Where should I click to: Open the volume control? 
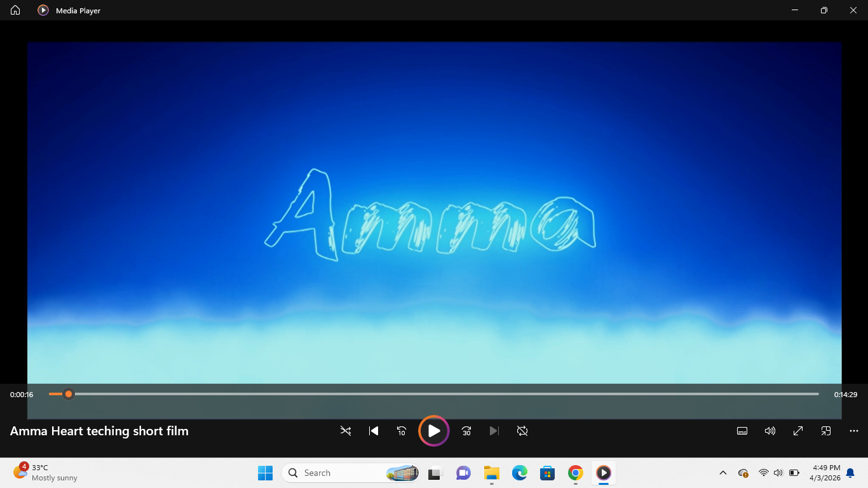coord(770,431)
